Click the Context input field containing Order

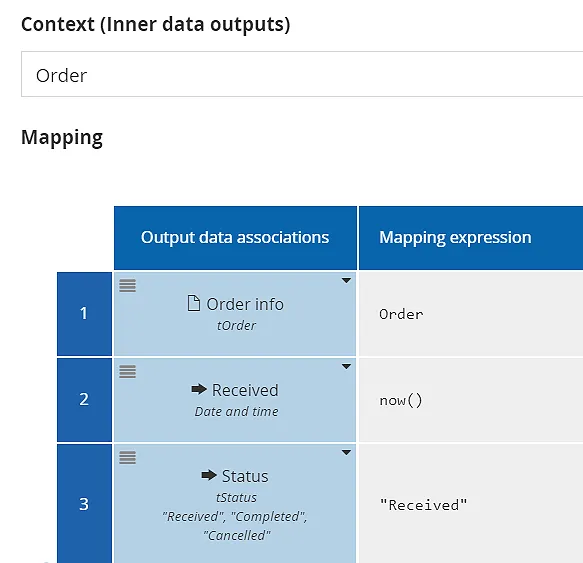302,74
